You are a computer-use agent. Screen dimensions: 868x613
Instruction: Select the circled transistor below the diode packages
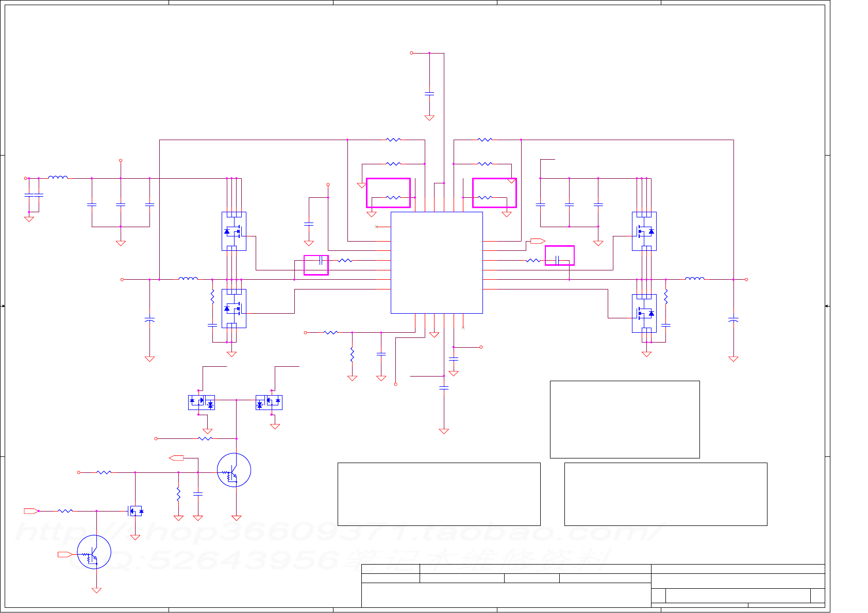coord(234,470)
